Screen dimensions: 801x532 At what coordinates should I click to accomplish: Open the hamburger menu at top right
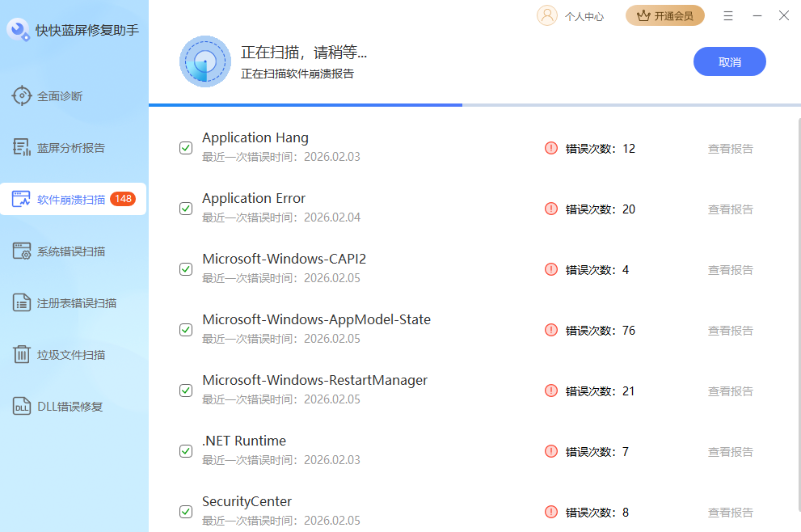pyautogui.click(x=727, y=15)
